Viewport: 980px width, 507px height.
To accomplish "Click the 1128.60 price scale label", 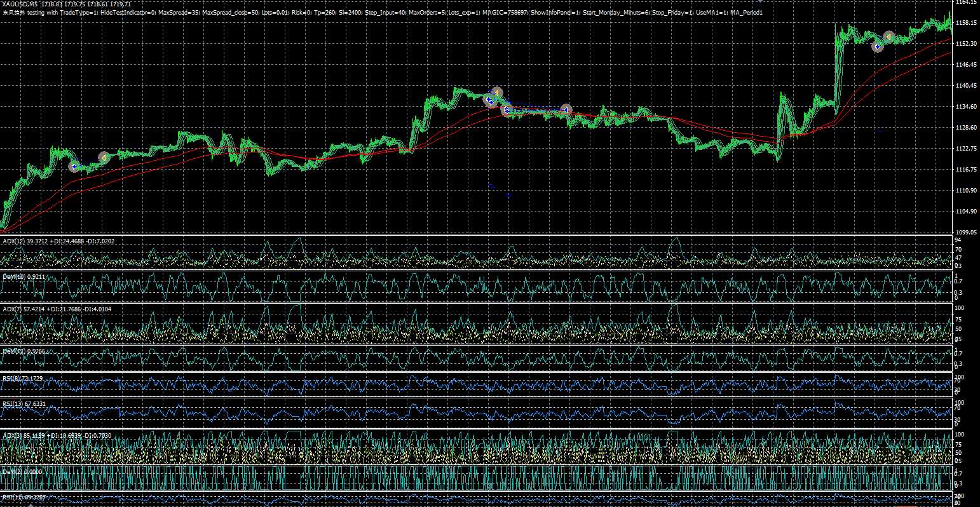I will pyautogui.click(x=966, y=128).
